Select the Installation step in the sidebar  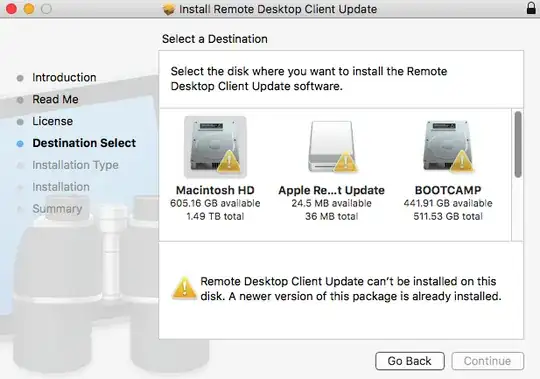pos(61,187)
